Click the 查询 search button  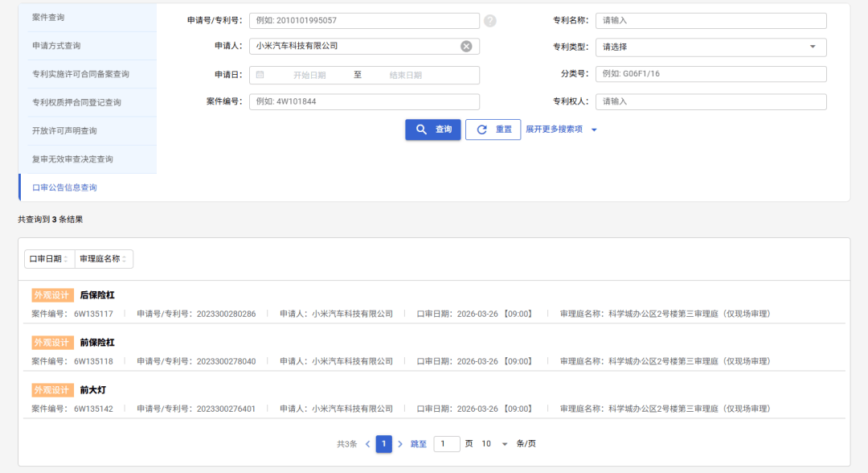click(x=433, y=130)
